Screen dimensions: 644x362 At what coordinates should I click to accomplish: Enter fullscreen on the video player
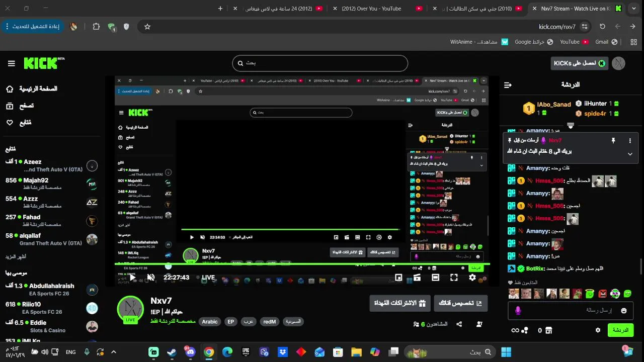pyautogui.click(x=454, y=278)
